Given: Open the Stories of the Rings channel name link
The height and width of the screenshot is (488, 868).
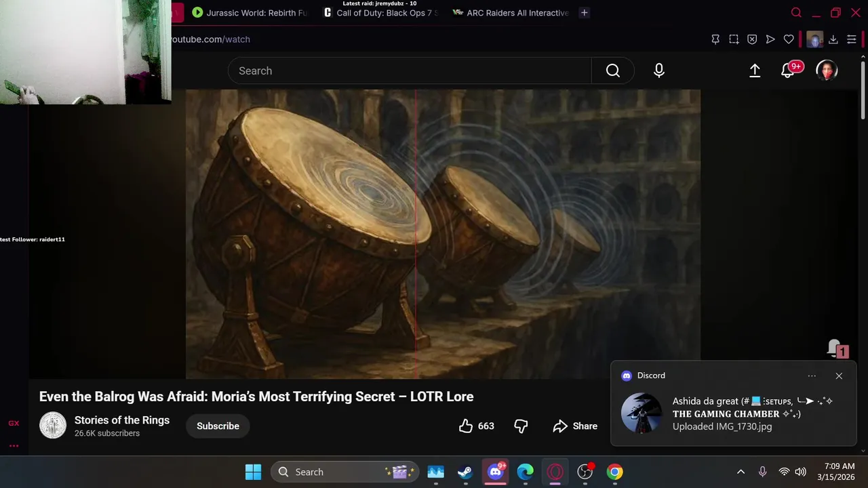Looking at the screenshot, I should pyautogui.click(x=122, y=420).
